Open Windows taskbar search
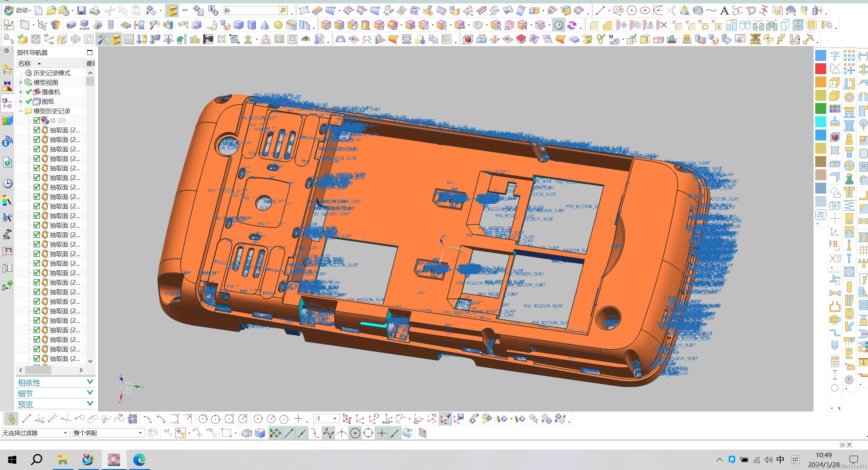 36,460
